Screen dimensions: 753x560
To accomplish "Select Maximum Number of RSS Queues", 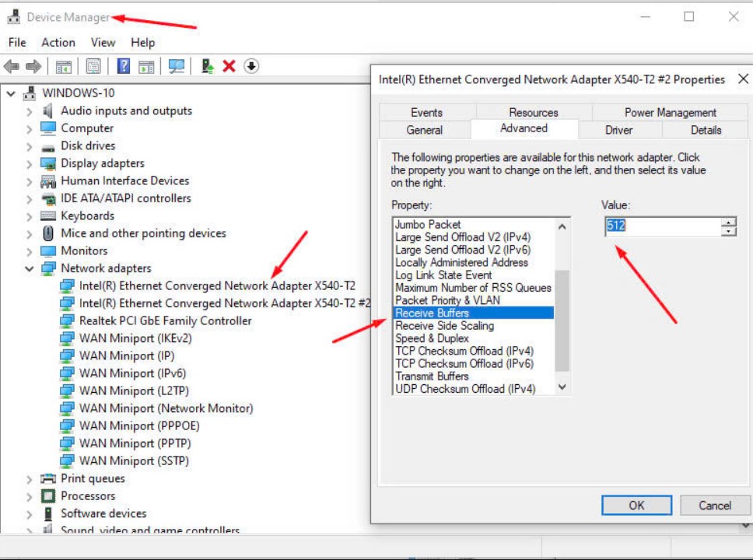I will click(473, 288).
